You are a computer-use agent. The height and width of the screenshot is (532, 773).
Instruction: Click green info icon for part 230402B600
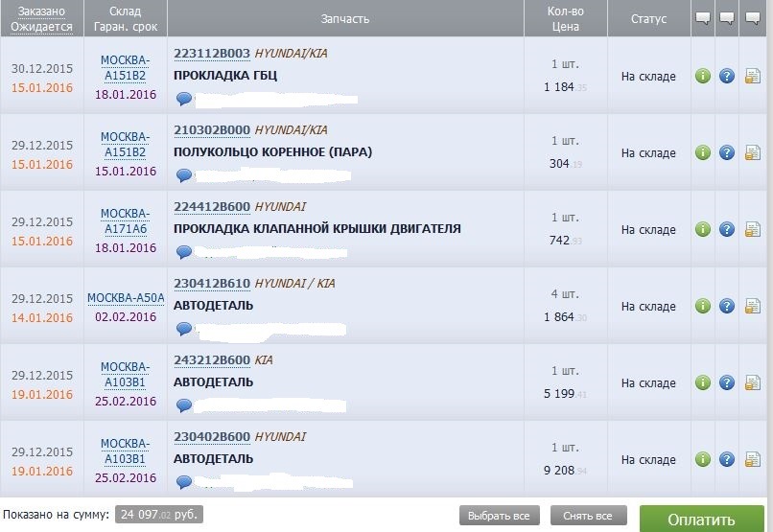coord(703,459)
